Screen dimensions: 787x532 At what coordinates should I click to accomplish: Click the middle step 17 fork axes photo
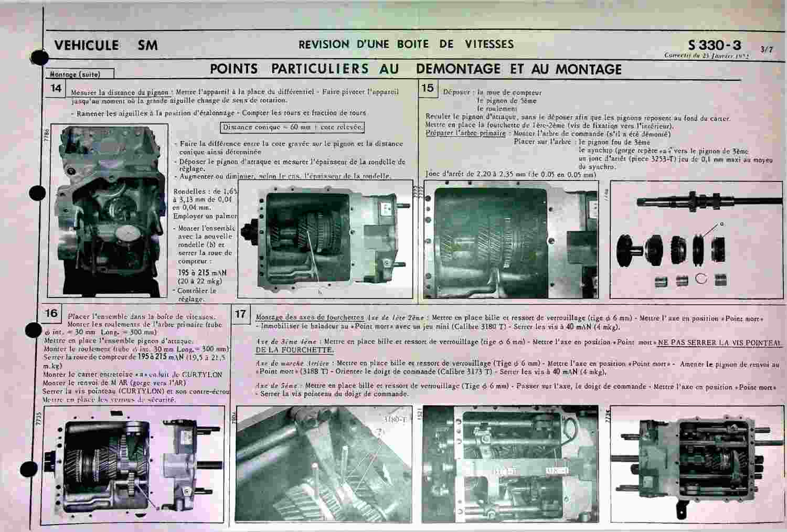pyautogui.click(x=510, y=463)
